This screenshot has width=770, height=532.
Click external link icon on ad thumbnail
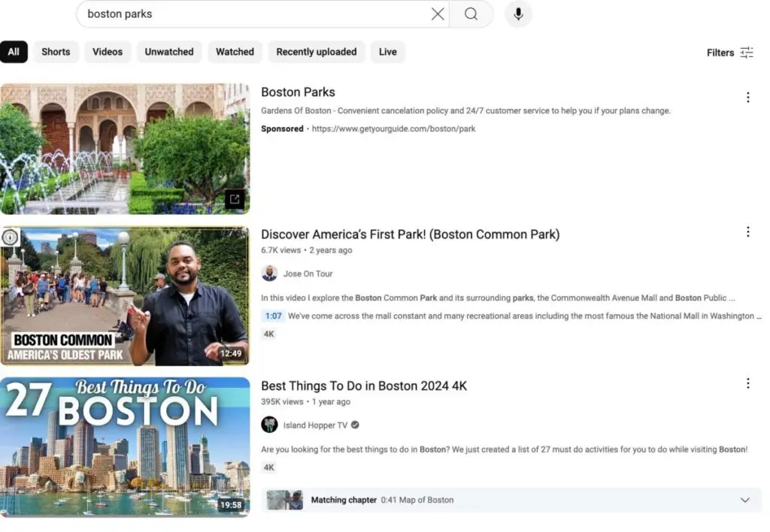pos(235,200)
